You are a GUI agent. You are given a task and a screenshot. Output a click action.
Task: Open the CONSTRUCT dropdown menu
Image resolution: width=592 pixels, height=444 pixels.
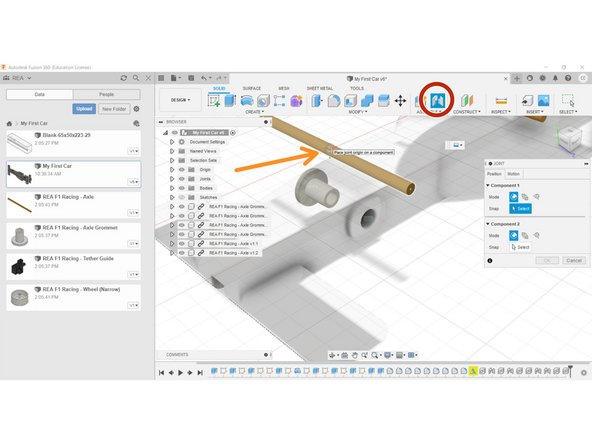467,112
